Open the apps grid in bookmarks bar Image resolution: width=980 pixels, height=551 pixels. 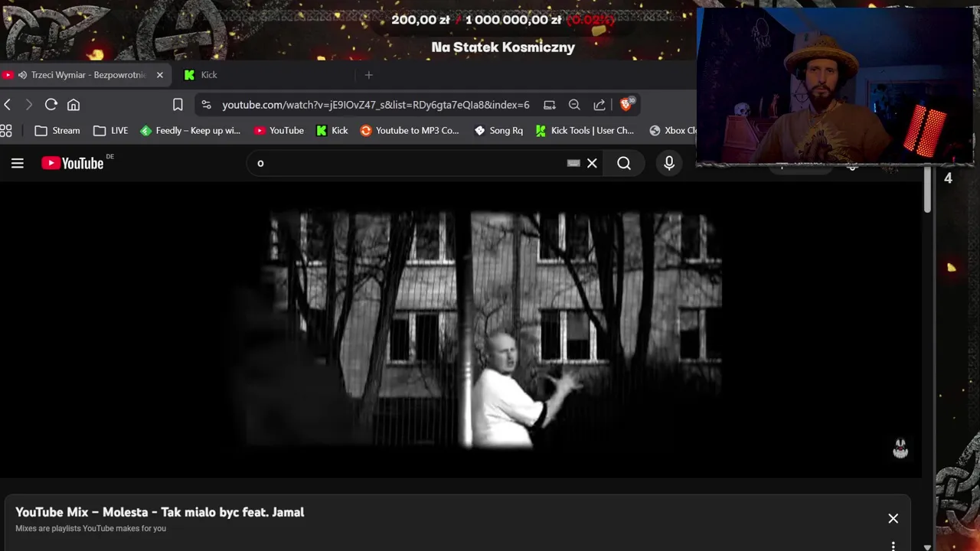click(6, 131)
